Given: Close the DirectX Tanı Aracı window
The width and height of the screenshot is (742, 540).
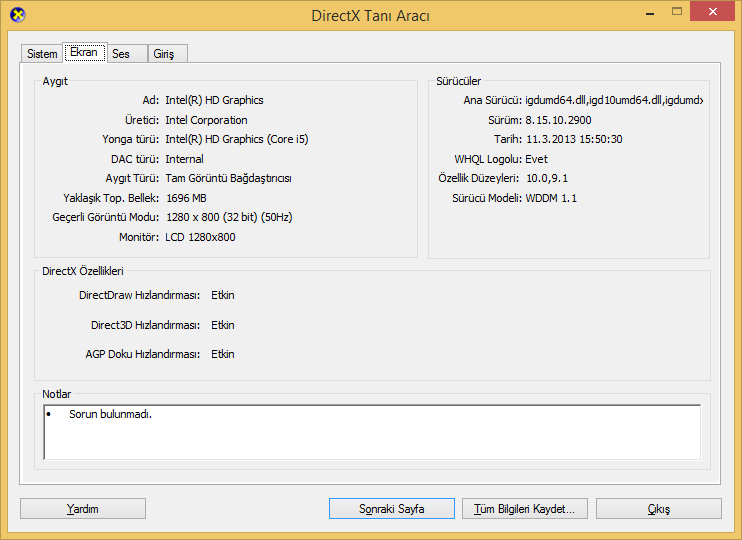Looking at the screenshot, I should 713,12.
